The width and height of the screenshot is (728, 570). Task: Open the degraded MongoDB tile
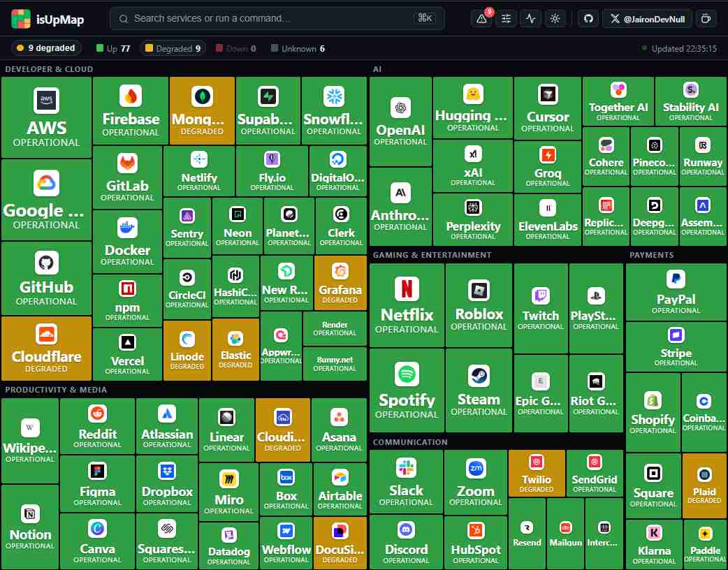202,111
